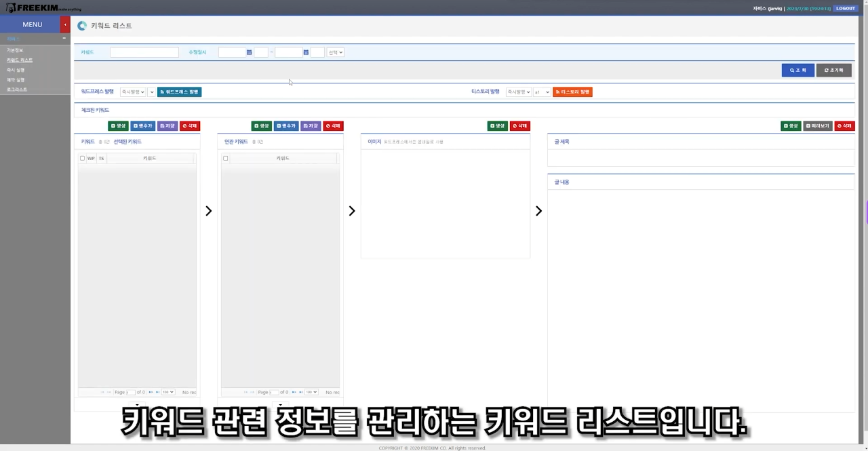The height and width of the screenshot is (451, 868).
Task: Click the LOGOUT button
Action: pos(845,9)
